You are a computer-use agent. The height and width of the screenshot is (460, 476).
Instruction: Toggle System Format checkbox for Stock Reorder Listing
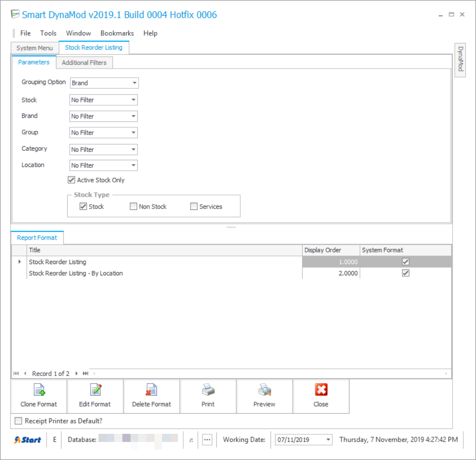coord(406,261)
